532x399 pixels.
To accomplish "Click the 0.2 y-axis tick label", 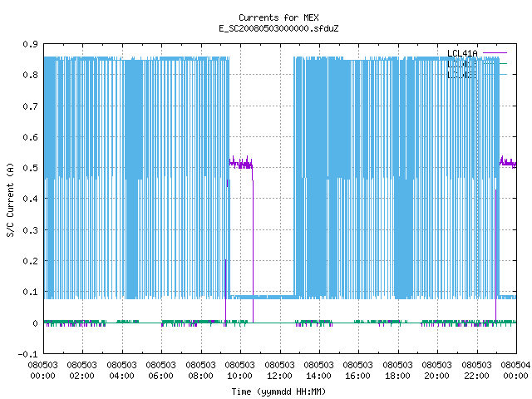I will [x=31, y=261].
